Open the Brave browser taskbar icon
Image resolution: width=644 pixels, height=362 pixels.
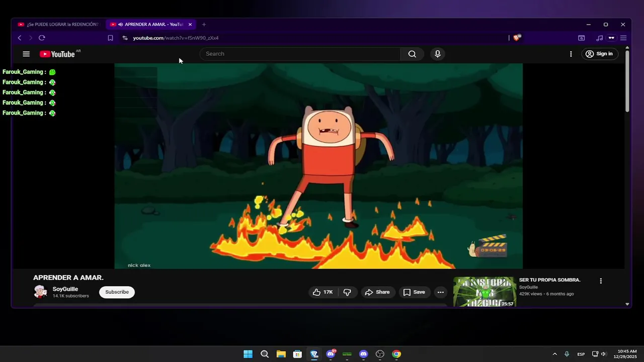point(314,354)
